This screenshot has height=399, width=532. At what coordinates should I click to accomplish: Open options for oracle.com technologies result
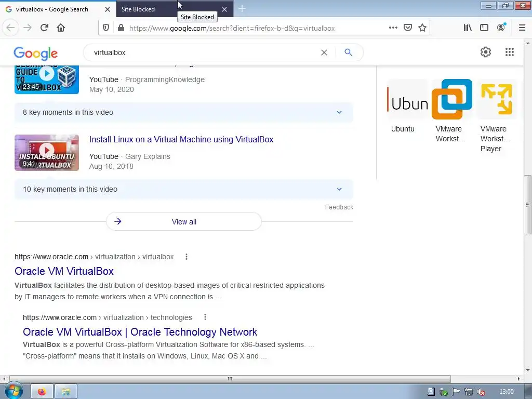[x=205, y=317]
